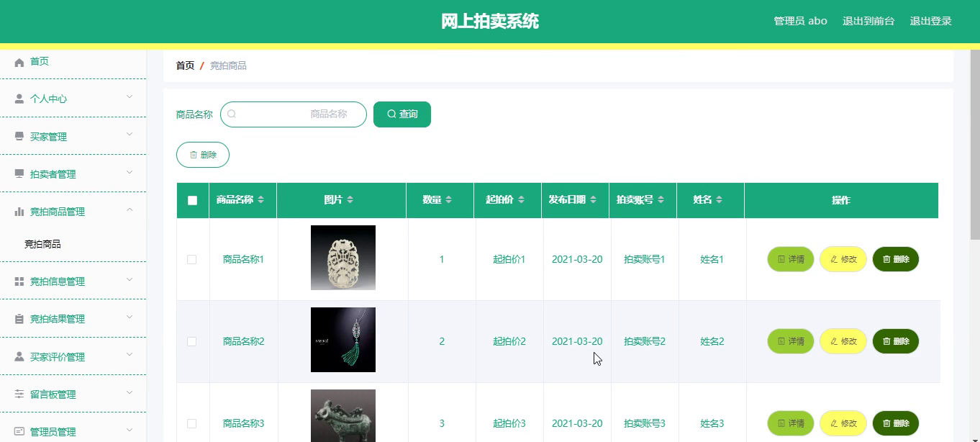980x442 pixels.
Task: Open the 个人中心 sidebar menu
Action: (73, 99)
